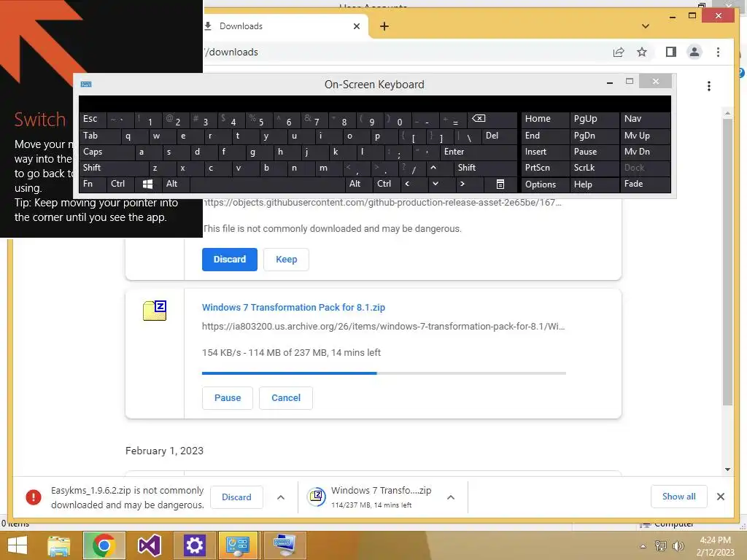Click the PrtScn key
This screenshot has width=747, height=560.
(x=545, y=168)
